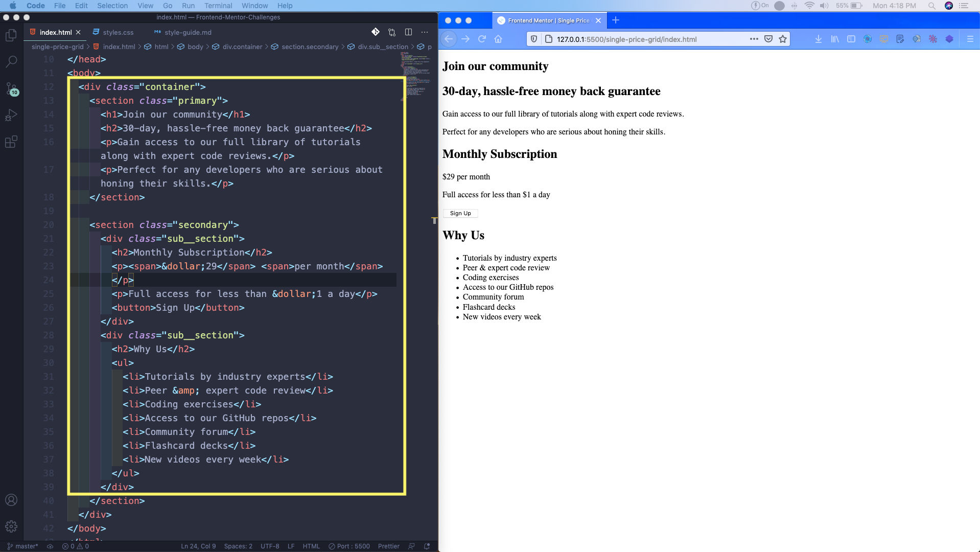Open the Firefox hamburger menu
980x552 pixels.
pos(970,39)
